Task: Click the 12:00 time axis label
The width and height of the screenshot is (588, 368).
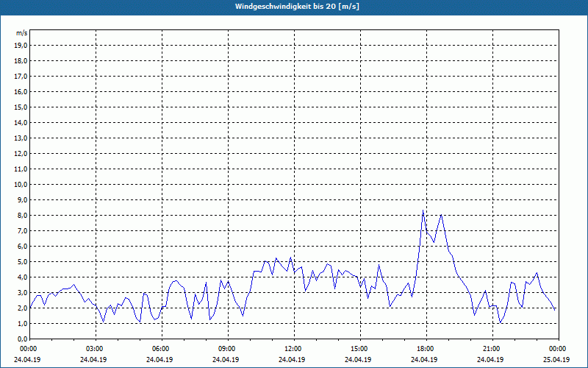Action: pos(292,349)
